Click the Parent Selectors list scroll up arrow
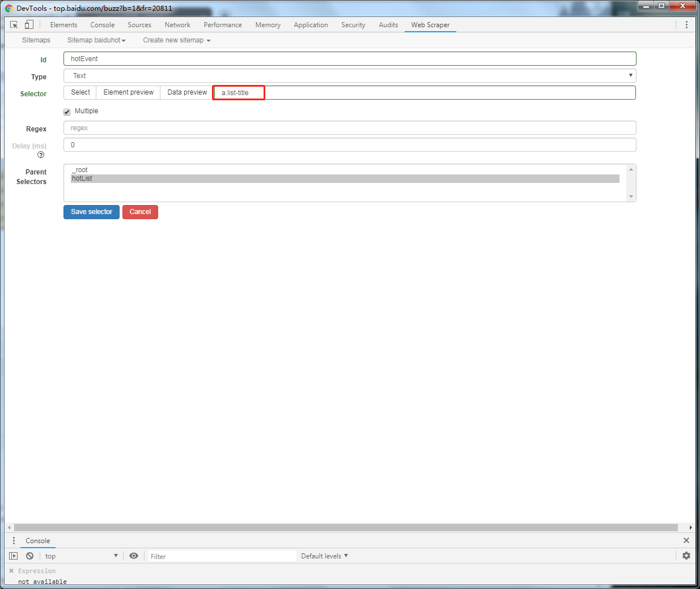The height and width of the screenshot is (589, 700). pos(631,169)
